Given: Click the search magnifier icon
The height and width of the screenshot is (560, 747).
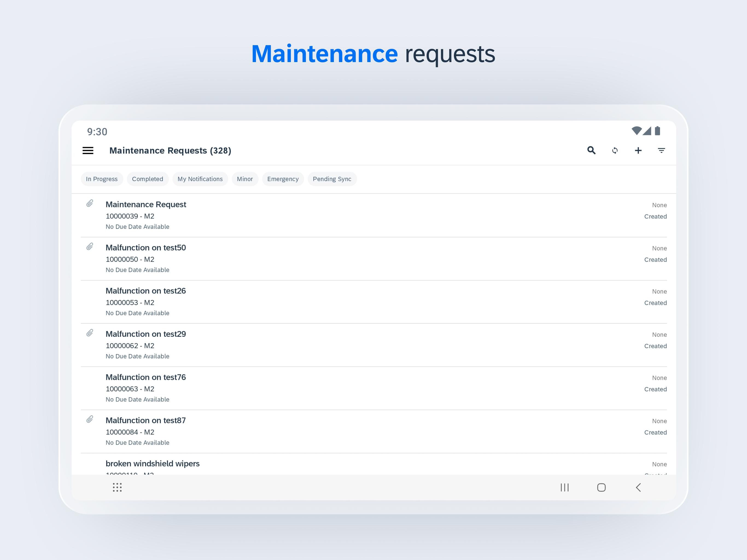Looking at the screenshot, I should click(x=591, y=150).
